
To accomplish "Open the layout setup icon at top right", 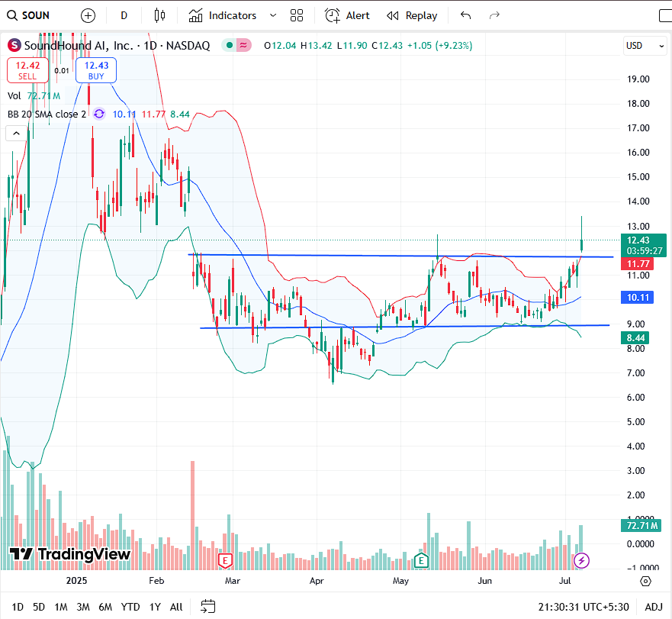I will (x=665, y=15).
